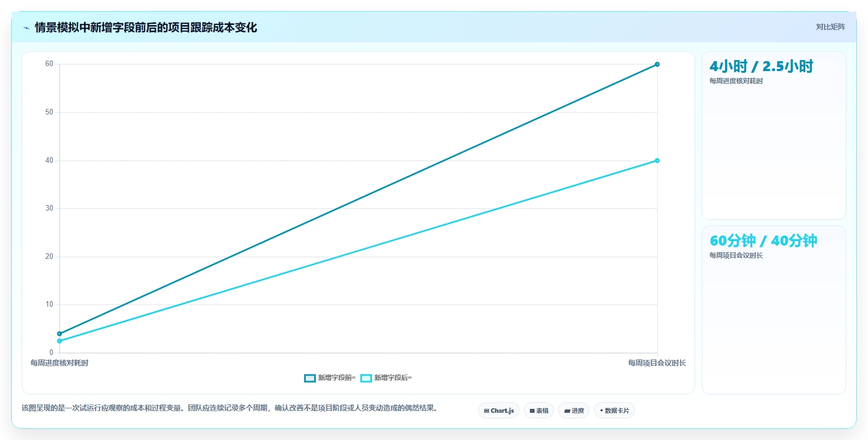
Task: Click the dark teal data point at 60
Action: pyautogui.click(x=657, y=64)
